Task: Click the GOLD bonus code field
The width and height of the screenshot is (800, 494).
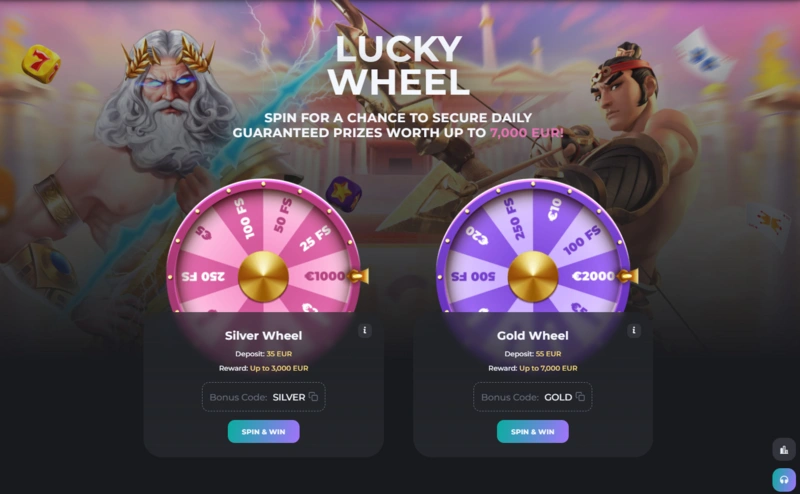Action: point(533,397)
